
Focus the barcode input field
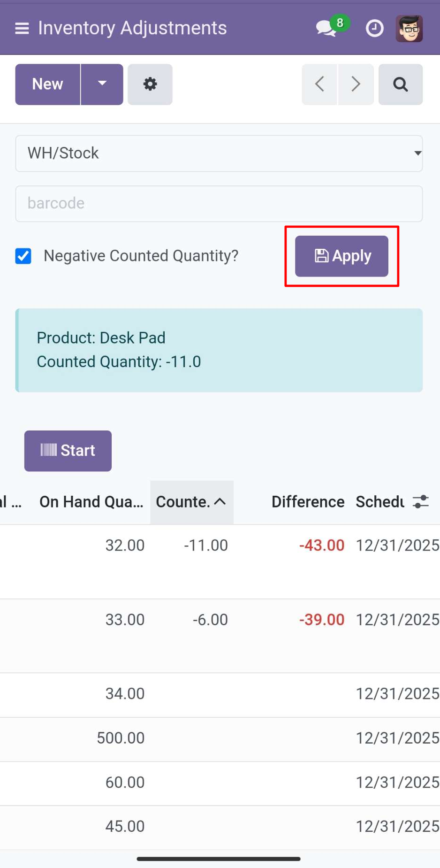click(x=219, y=204)
